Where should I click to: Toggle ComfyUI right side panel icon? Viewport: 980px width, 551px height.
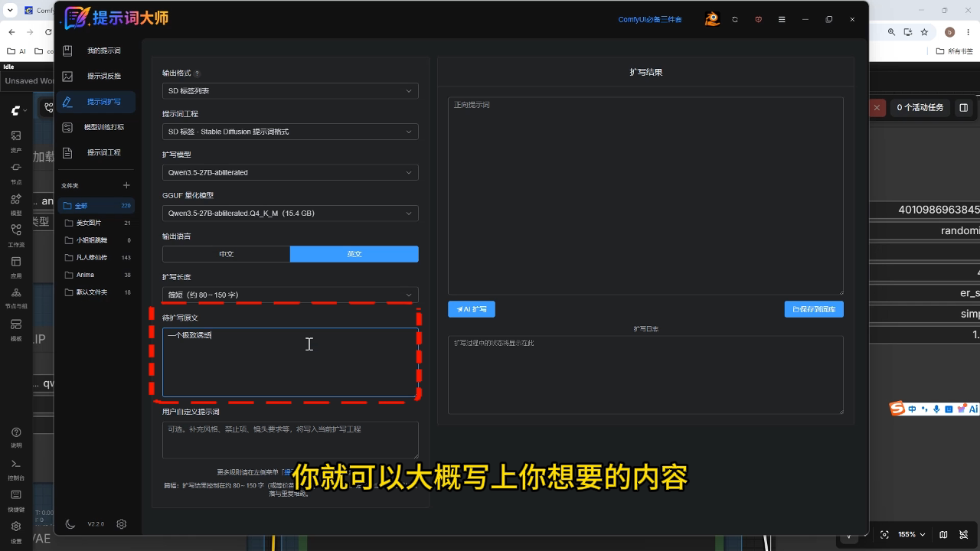coord(964,108)
